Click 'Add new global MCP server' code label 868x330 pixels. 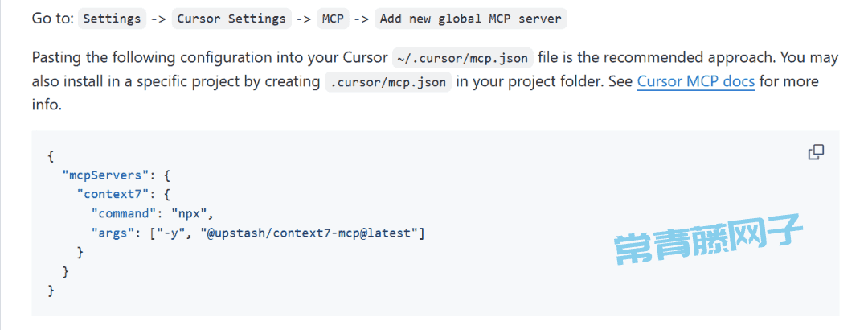[x=471, y=19]
